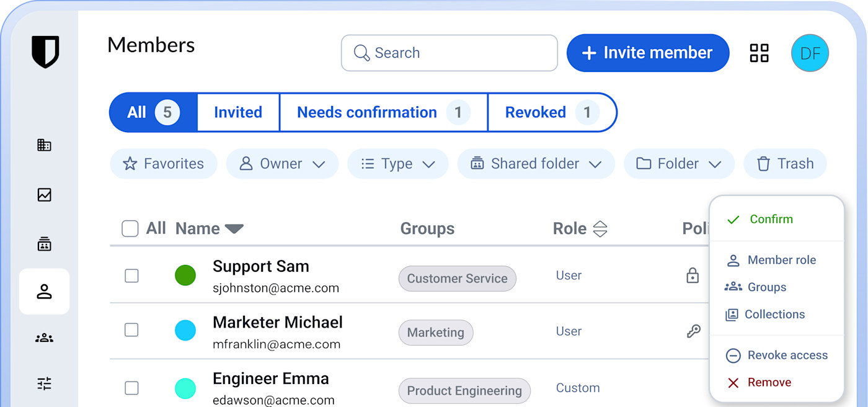Image resolution: width=868 pixels, height=407 pixels.
Task: Tick the select All checkbox in header
Action: [x=130, y=228]
